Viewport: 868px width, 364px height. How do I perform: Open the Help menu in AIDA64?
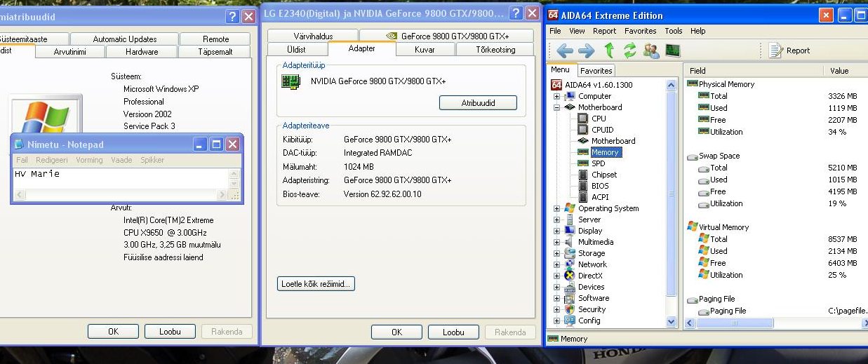coord(697,31)
